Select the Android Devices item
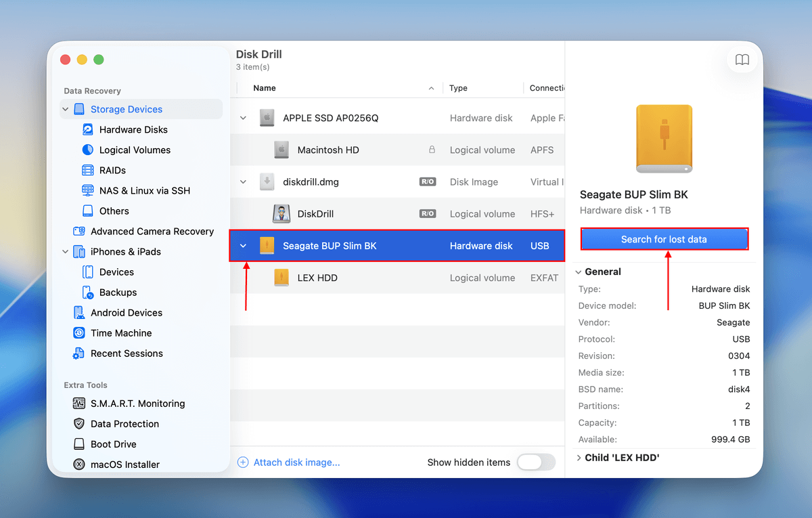The height and width of the screenshot is (518, 812). click(x=127, y=313)
